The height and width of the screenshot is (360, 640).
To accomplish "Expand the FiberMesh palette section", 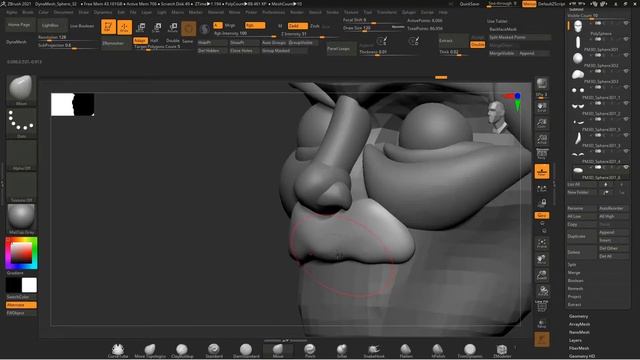I will (579, 348).
